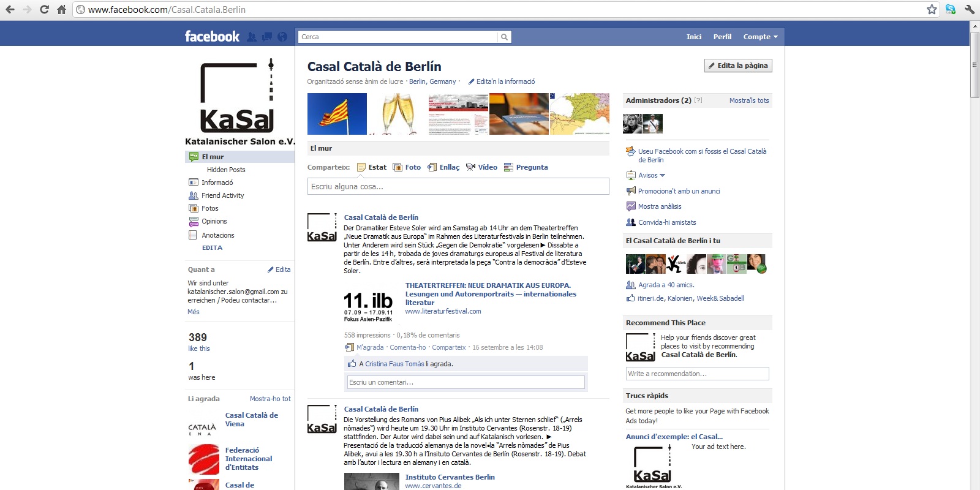980x490 pixels.
Task: Open messages icon in Facebook header
Action: pos(267,37)
